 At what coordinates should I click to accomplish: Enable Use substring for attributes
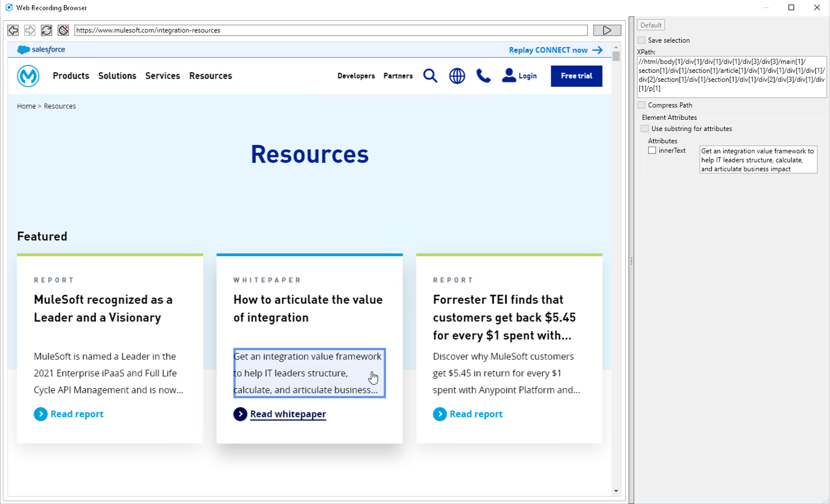[x=645, y=128]
